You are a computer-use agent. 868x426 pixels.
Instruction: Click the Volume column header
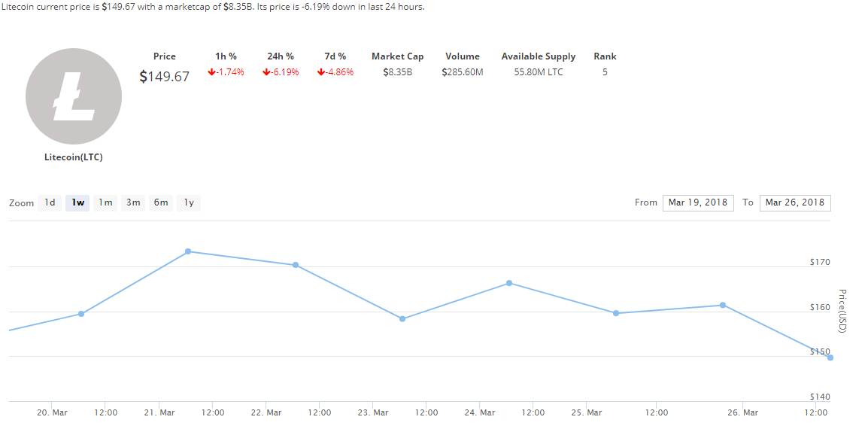463,56
